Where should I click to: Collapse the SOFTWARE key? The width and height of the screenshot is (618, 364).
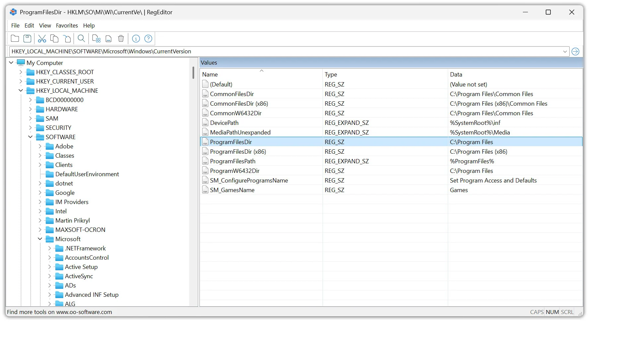click(30, 137)
